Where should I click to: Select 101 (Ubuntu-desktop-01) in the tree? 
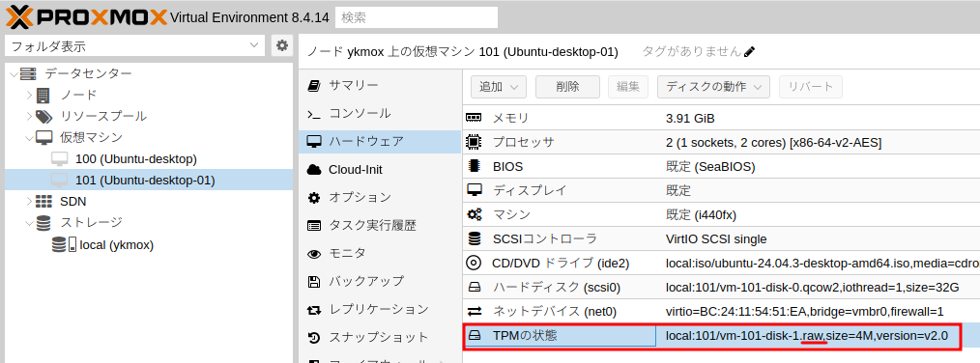[x=149, y=180]
